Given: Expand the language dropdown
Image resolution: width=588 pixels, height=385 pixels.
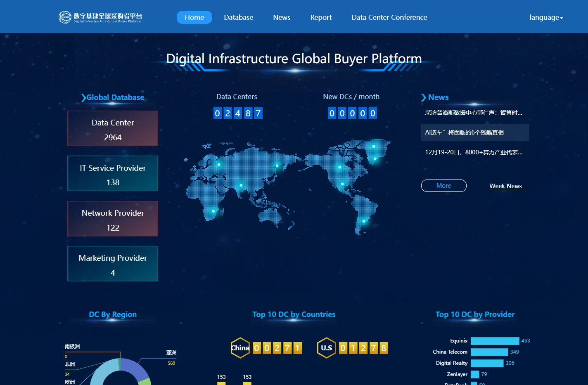Looking at the screenshot, I should (x=546, y=17).
